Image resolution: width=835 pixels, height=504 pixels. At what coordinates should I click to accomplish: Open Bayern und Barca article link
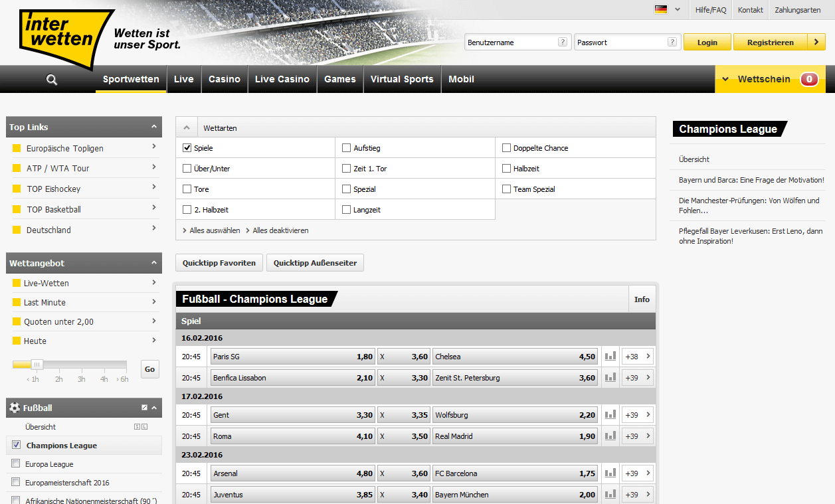[751, 180]
